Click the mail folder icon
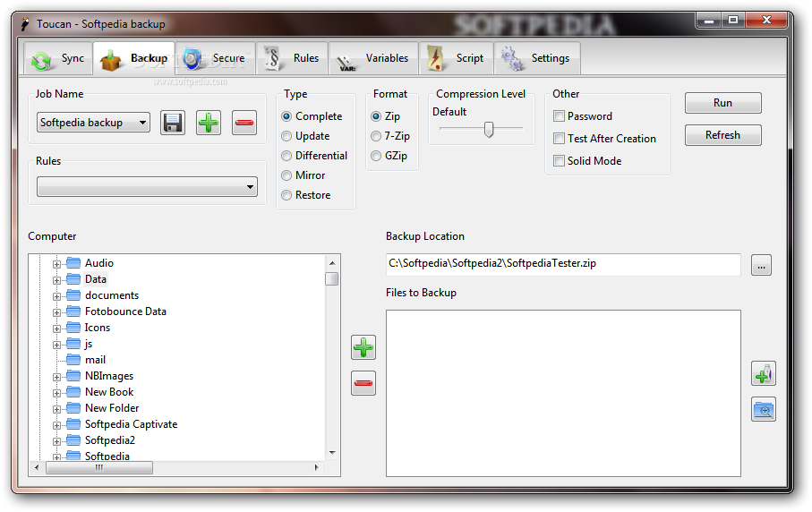812x512 pixels. pos(73,359)
